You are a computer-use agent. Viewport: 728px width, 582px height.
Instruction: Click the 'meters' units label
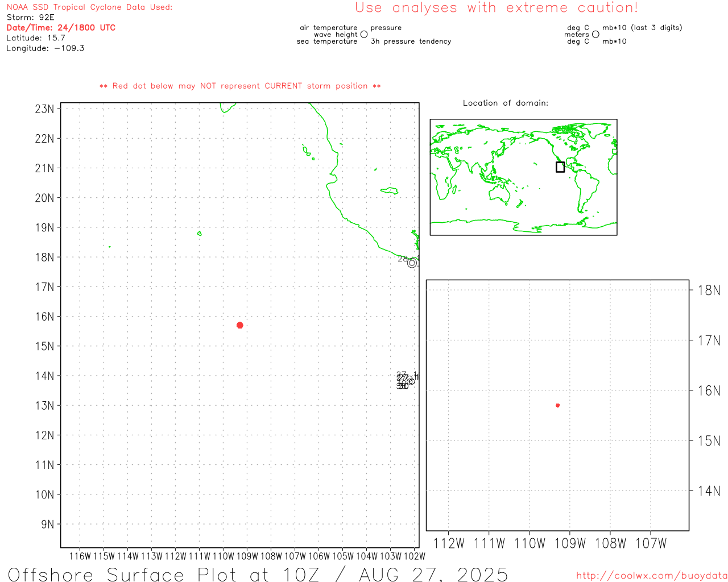[577, 35]
